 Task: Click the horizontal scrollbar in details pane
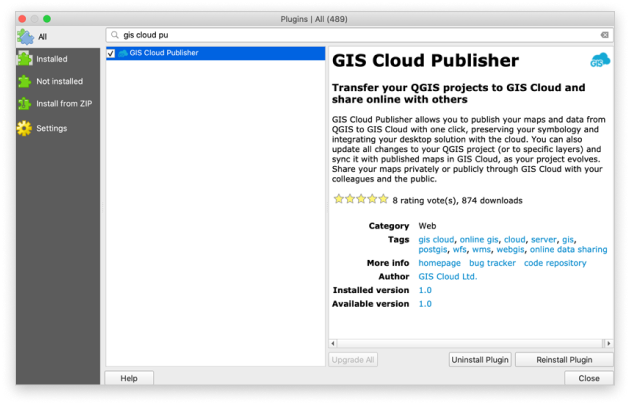(x=470, y=344)
